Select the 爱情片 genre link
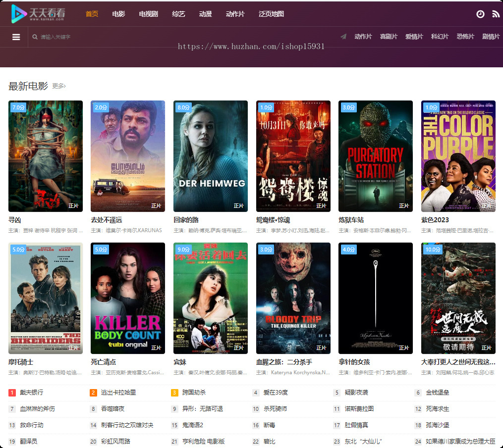Viewport: 503px width, 448px height. click(414, 37)
